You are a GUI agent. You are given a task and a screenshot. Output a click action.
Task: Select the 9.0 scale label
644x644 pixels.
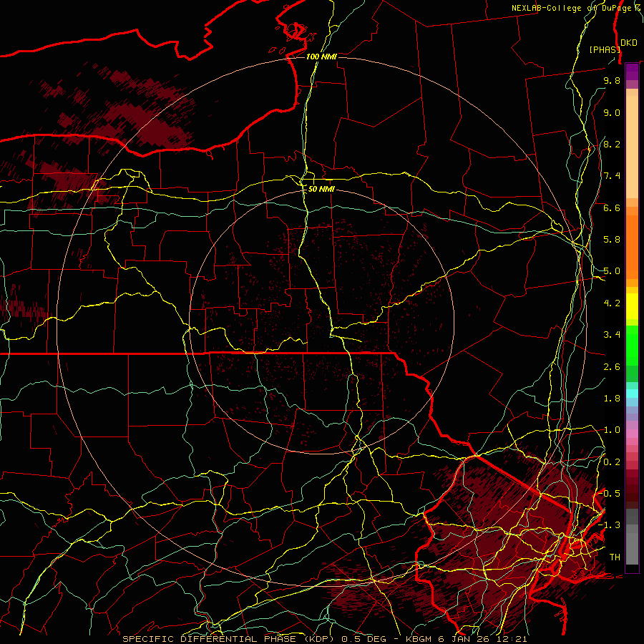[x=612, y=112]
